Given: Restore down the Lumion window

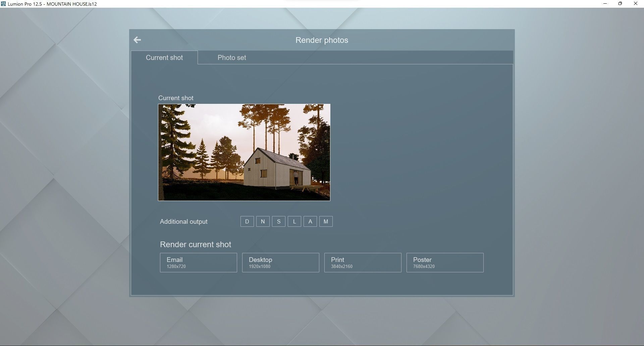Looking at the screenshot, I should (x=620, y=4).
